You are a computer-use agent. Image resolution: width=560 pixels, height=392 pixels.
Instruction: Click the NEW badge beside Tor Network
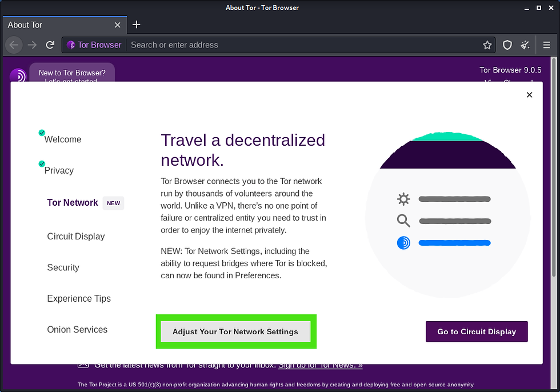(x=113, y=203)
